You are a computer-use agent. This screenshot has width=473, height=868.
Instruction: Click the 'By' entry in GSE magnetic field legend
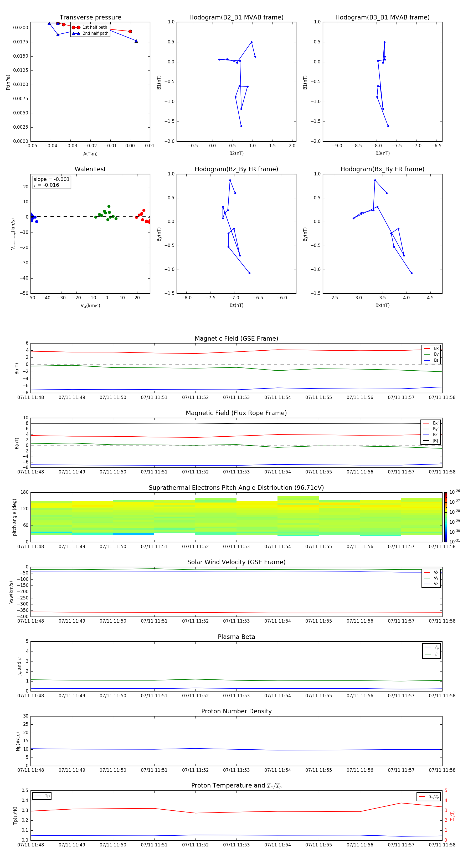pos(431,354)
